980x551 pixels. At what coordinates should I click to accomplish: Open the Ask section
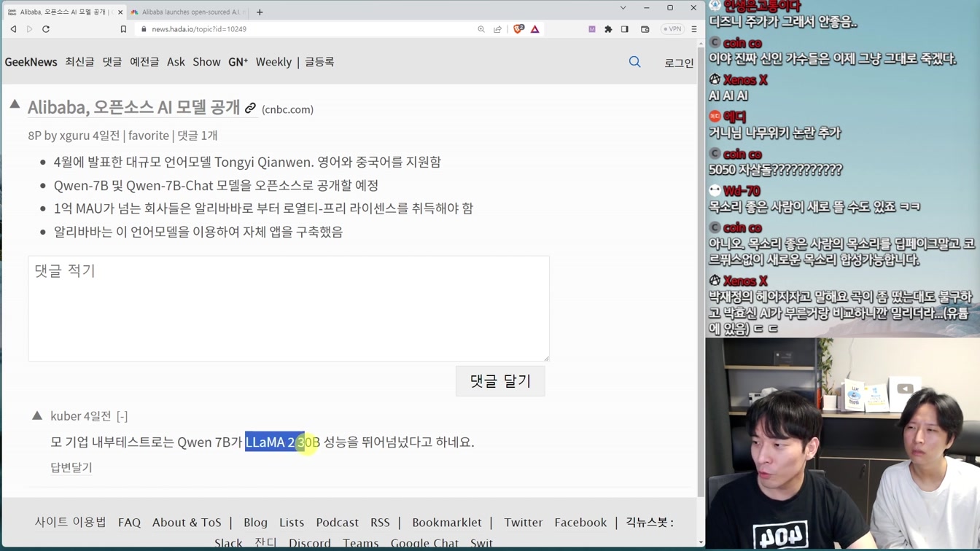176,62
